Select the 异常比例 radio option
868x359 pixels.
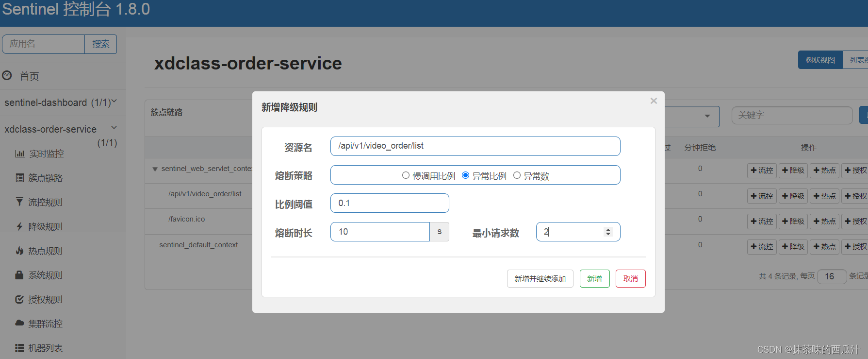tap(465, 175)
